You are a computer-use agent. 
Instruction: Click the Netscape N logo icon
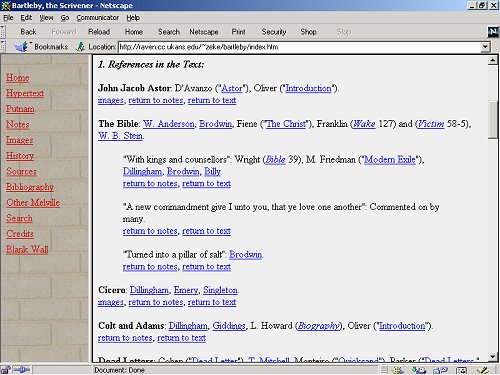click(493, 32)
